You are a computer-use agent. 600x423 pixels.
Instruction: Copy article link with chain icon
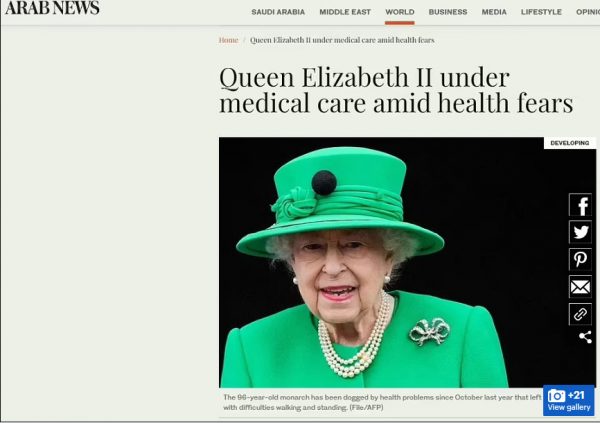[x=580, y=314]
